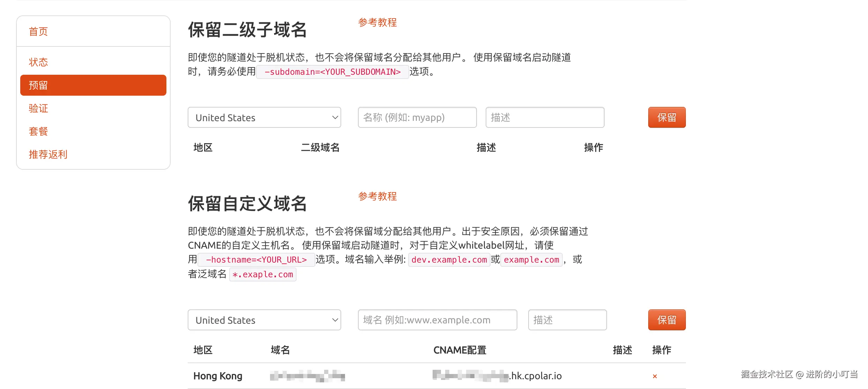Navigate to the 套餐 page

click(38, 131)
